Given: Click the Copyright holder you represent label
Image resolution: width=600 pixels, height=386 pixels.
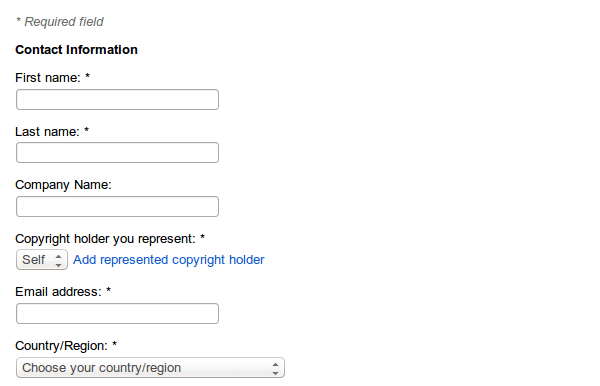Looking at the screenshot, I should point(105,239).
